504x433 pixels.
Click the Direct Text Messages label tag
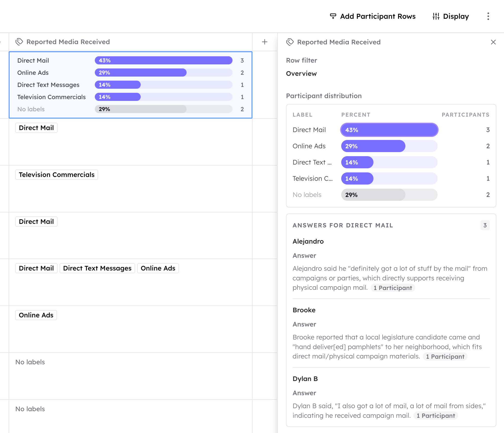pos(97,268)
